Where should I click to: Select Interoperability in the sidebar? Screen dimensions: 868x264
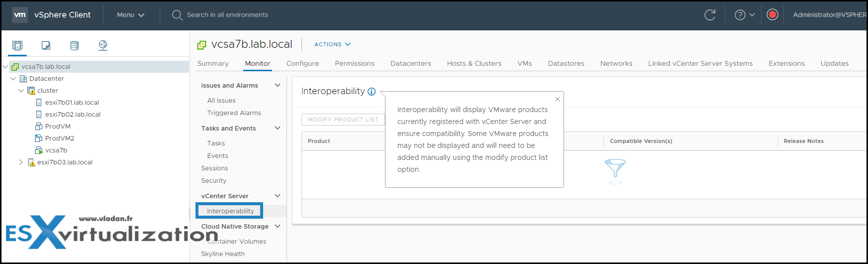tap(230, 211)
